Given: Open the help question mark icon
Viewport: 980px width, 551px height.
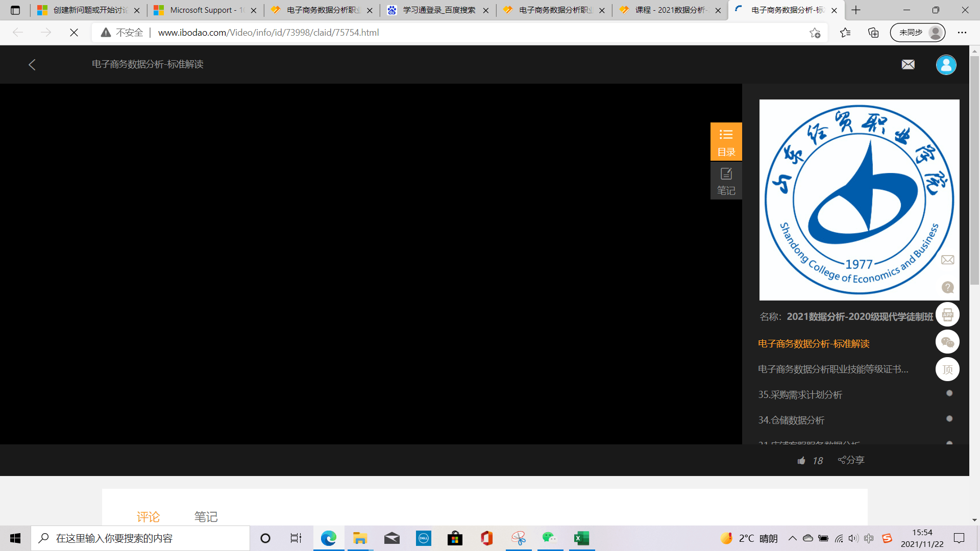Looking at the screenshot, I should pyautogui.click(x=947, y=287).
